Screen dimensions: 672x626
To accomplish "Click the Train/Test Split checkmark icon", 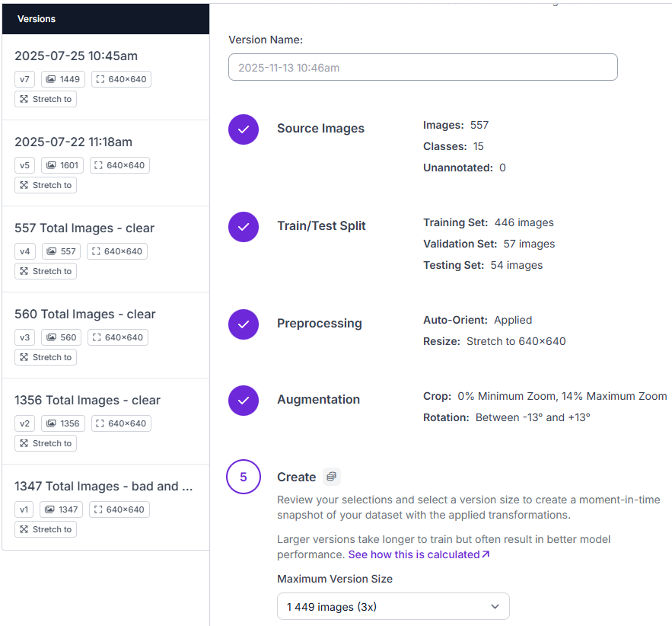I will coord(244,226).
